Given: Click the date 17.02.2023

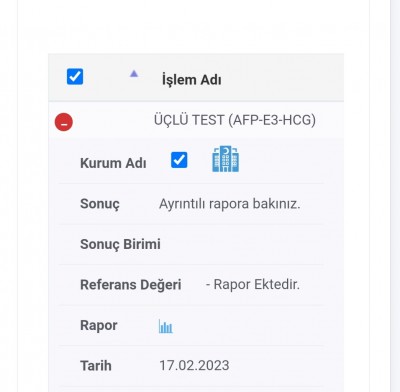Looking at the screenshot, I should pos(194,365).
